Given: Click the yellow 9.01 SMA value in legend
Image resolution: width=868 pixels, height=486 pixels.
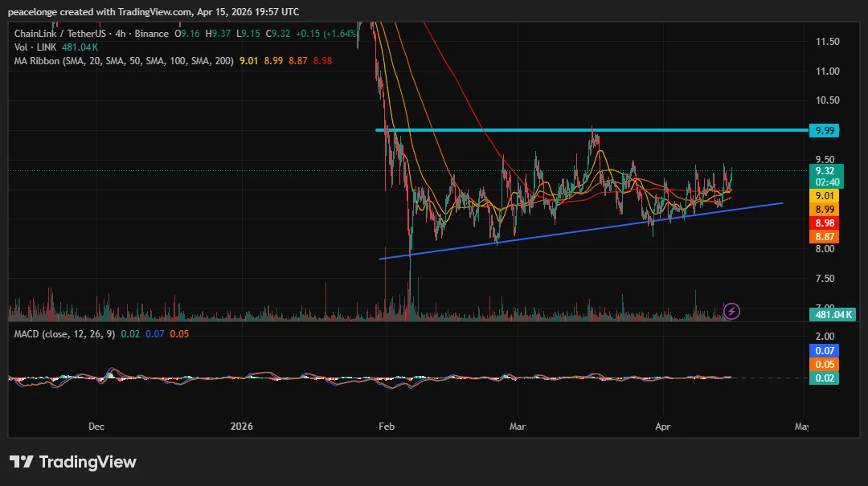Looking at the screenshot, I should 248,59.
